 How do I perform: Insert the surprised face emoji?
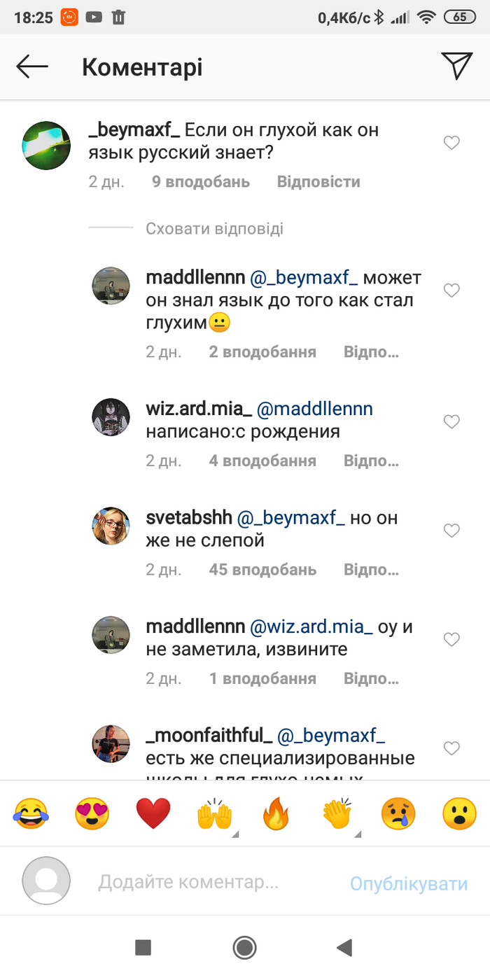pyautogui.click(x=460, y=814)
